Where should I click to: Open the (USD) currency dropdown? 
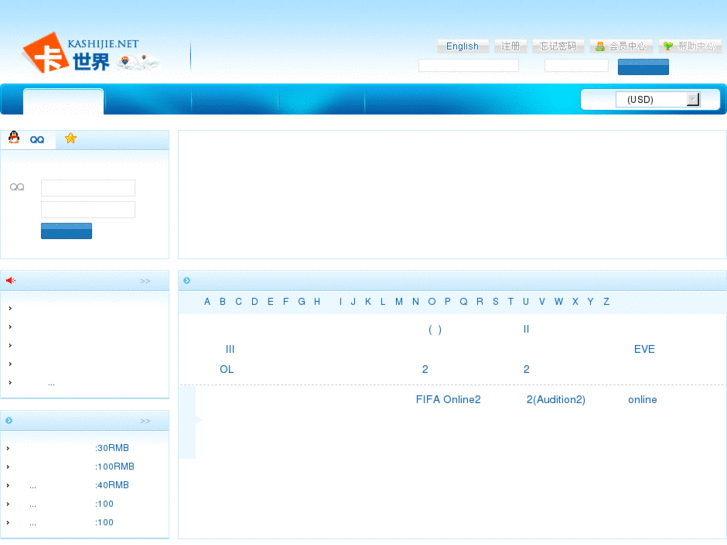[657, 99]
